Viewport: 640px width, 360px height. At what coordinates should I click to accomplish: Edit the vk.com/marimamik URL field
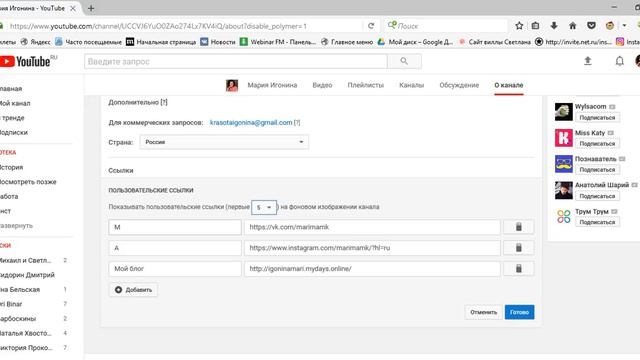(372, 227)
